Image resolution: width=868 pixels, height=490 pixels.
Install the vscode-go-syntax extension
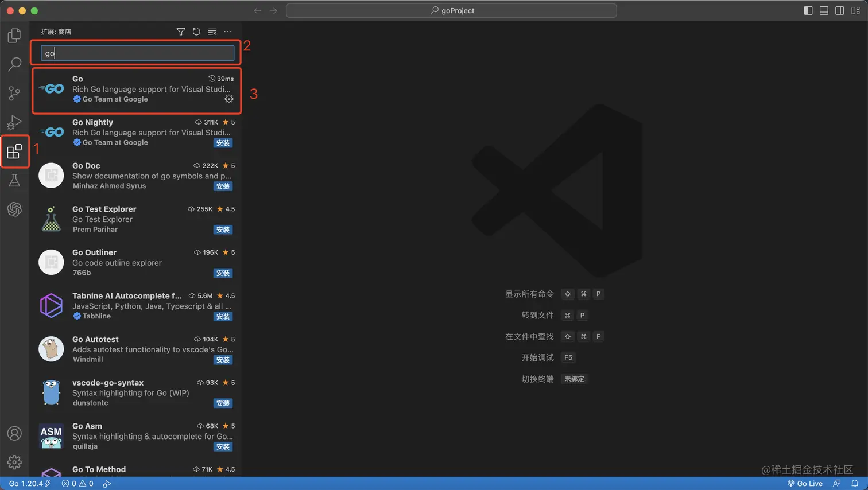223,403
